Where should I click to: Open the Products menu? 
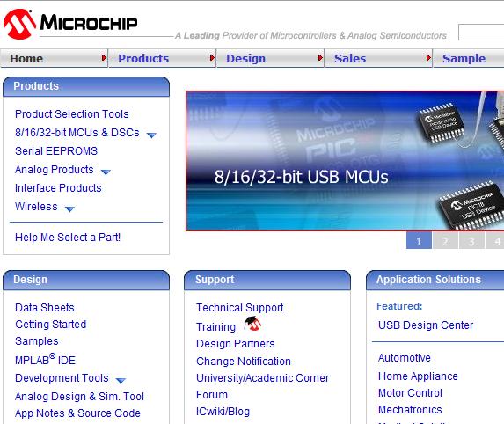click(163, 58)
